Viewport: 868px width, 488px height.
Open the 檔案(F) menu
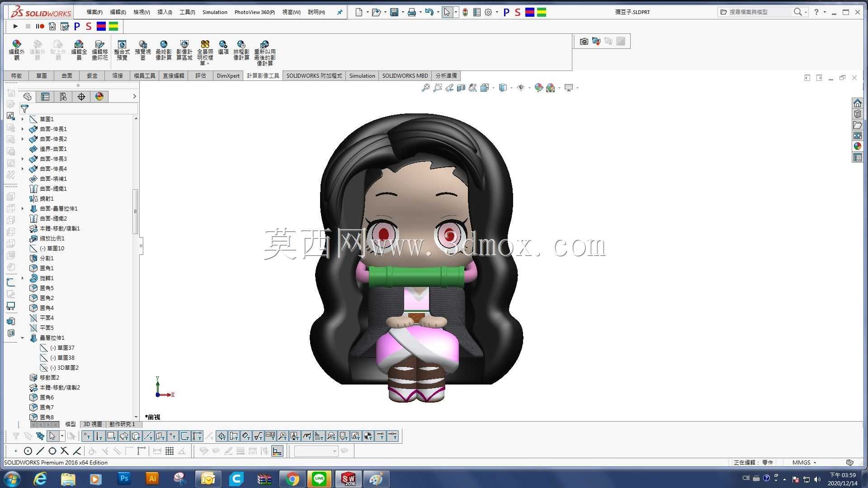coord(94,12)
